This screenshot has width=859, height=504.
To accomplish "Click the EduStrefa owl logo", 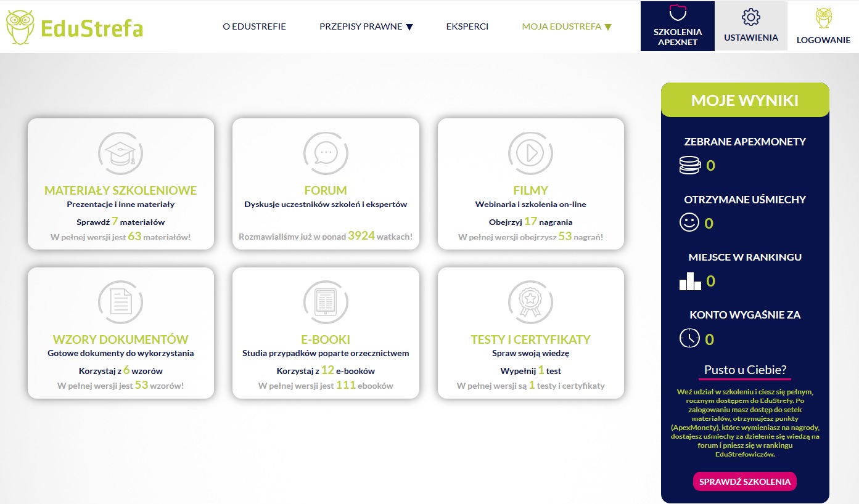I will [x=20, y=27].
